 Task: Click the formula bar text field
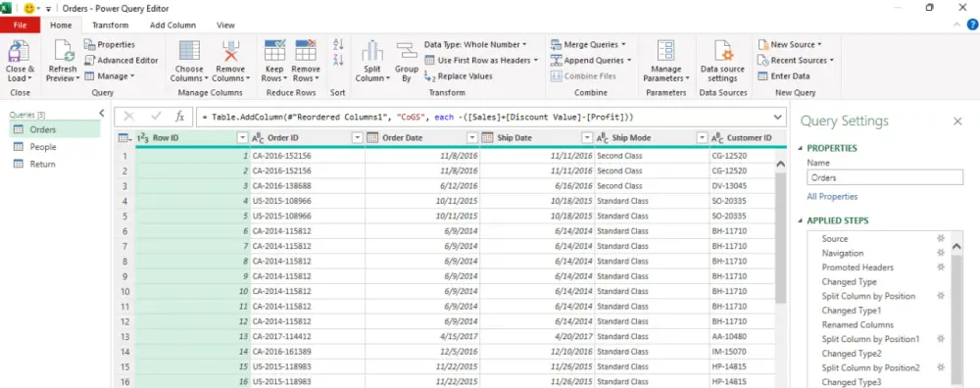[483, 117]
